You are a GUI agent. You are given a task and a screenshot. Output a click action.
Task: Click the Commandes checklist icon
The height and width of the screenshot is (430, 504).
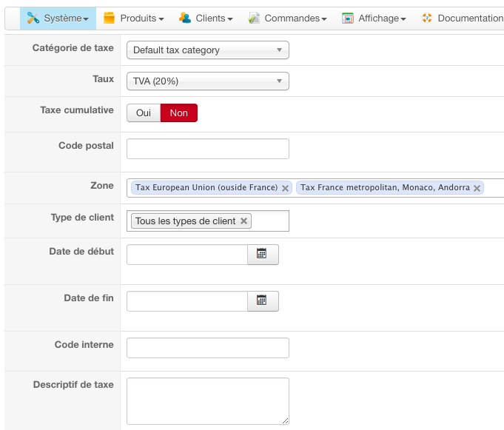click(254, 18)
